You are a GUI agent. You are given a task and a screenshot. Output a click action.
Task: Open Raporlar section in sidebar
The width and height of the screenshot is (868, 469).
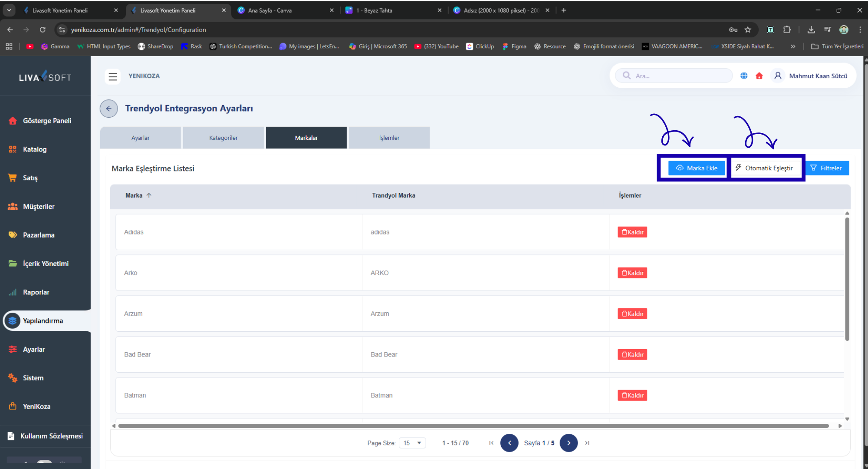[x=36, y=292]
